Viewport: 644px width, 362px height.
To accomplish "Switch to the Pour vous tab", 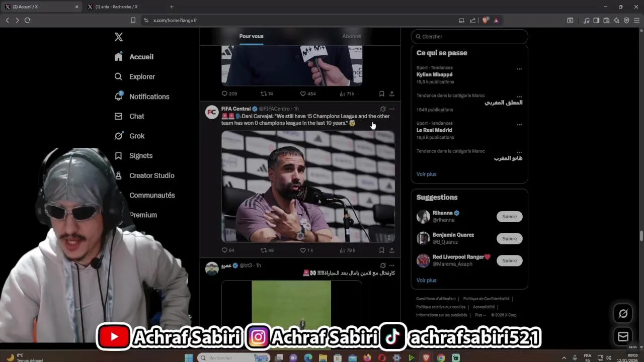I will [251, 36].
